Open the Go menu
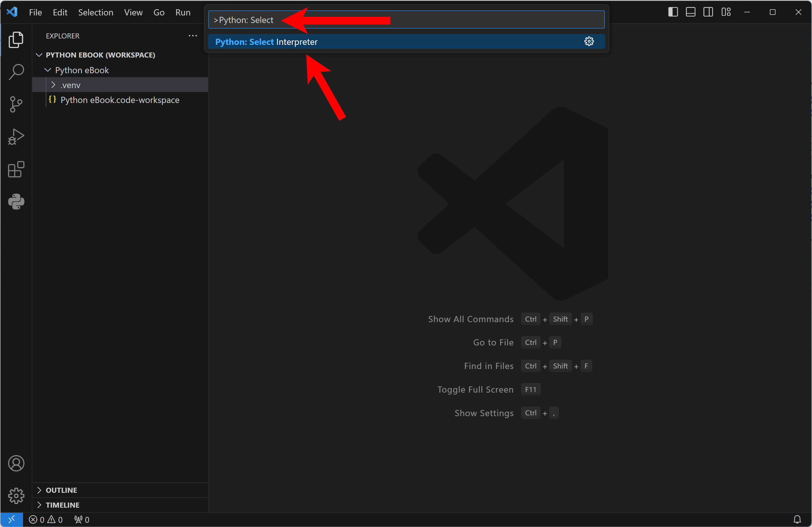812x527 pixels. pos(159,12)
